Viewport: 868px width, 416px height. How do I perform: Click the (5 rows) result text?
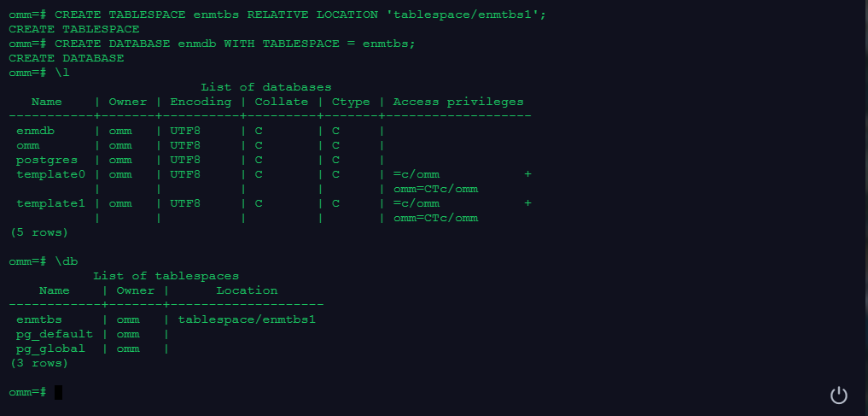tap(38, 232)
